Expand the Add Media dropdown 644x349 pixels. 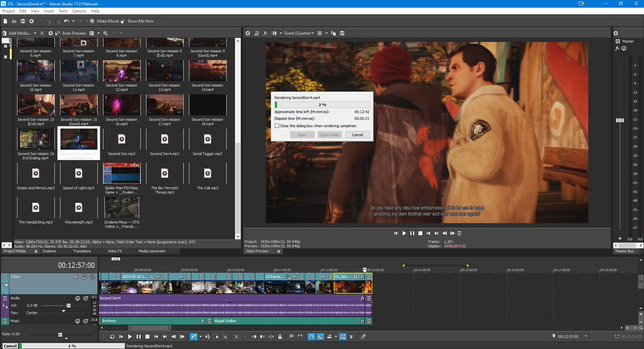35,33
